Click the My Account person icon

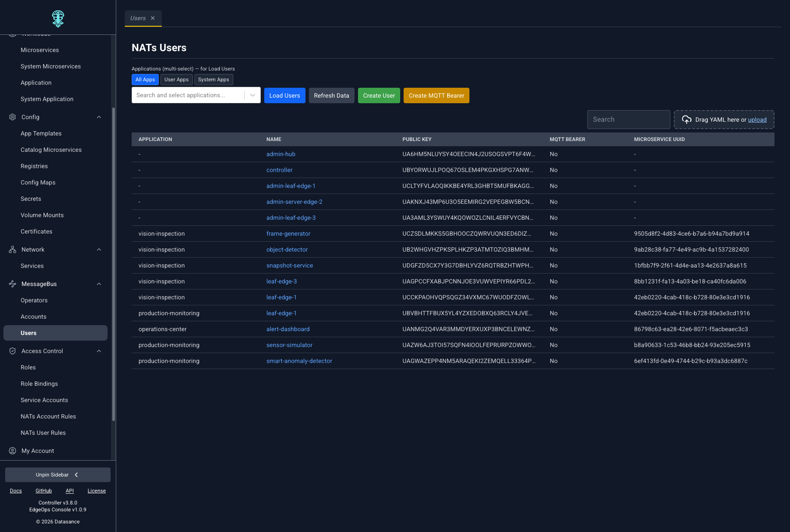pos(12,451)
